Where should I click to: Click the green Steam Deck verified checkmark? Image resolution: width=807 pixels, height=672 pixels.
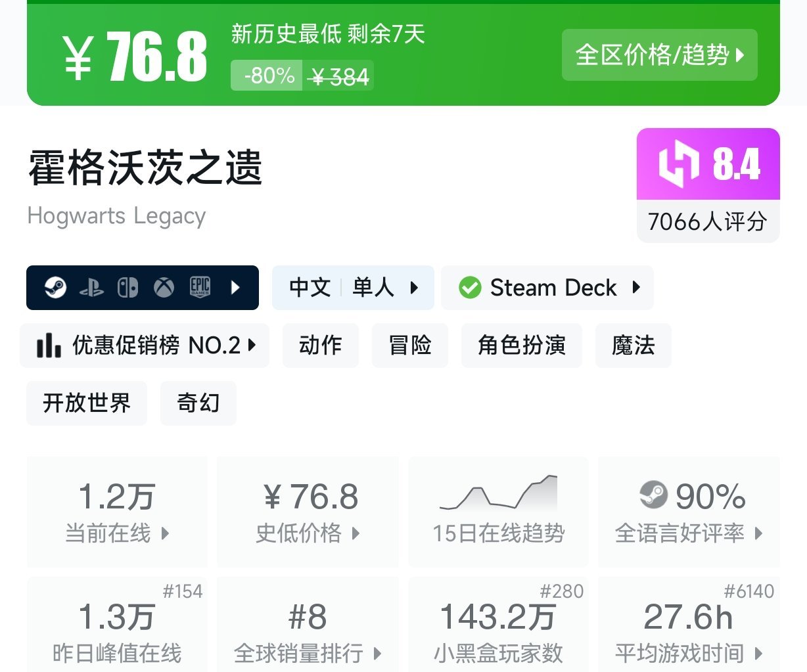pos(470,288)
